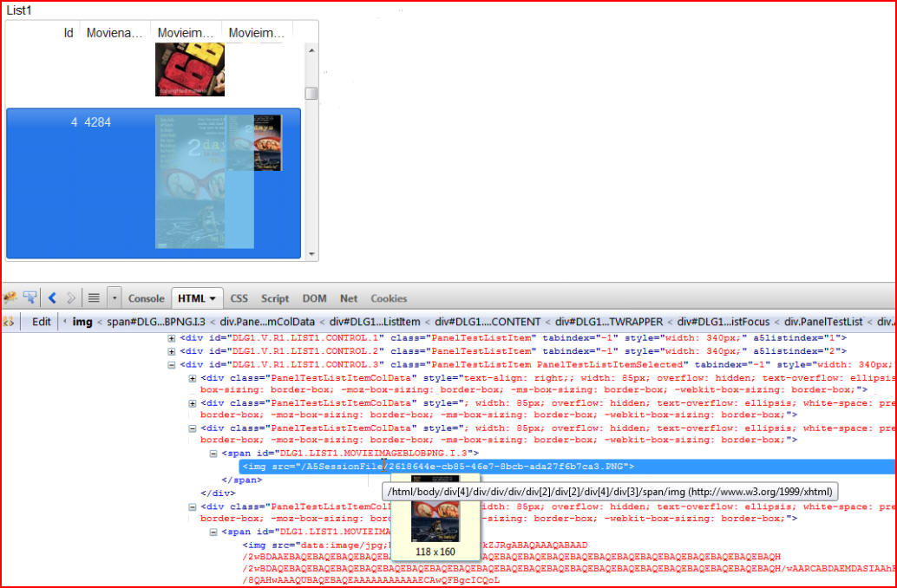Collapse the LIST1.CONTROL.3 div node

[171, 364]
